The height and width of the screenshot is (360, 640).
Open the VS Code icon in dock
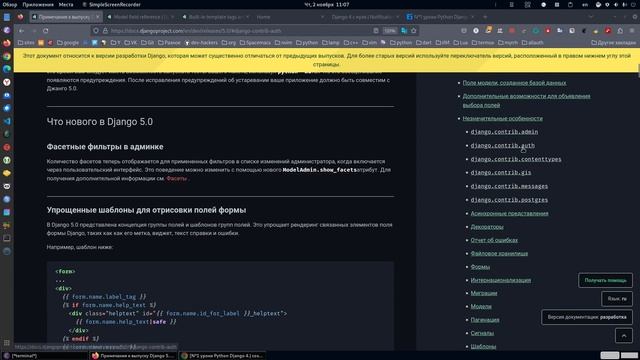pyautogui.click(x=7, y=121)
